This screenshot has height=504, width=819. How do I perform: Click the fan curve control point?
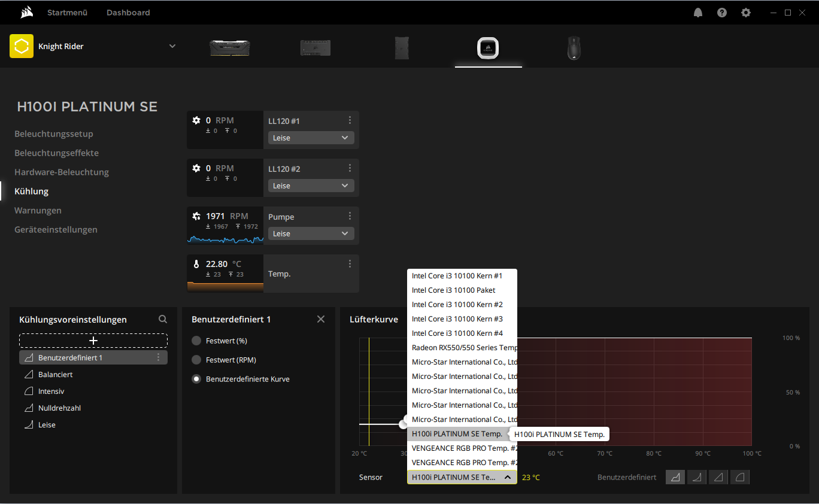[x=404, y=424]
